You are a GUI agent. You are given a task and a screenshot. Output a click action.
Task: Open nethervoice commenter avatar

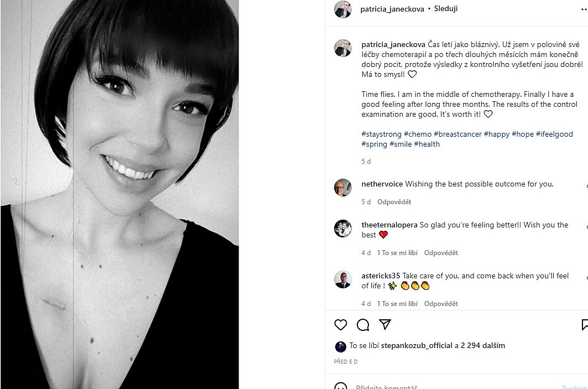343,188
